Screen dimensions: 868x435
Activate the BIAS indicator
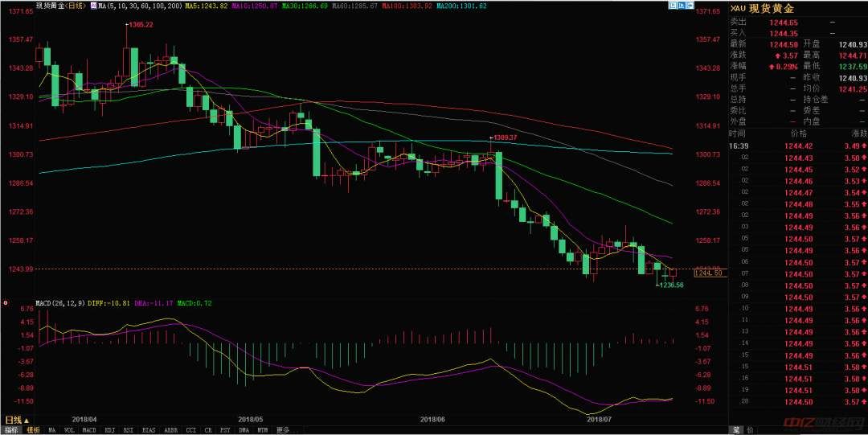tap(149, 430)
